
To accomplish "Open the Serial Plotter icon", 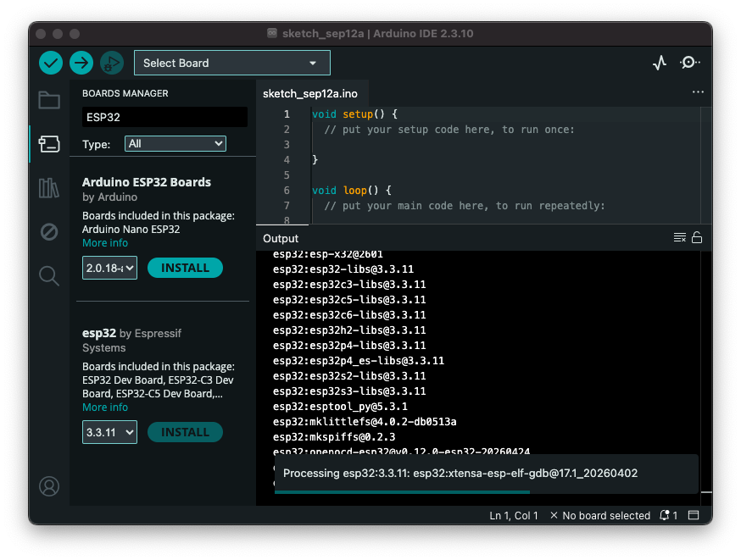I will point(660,63).
